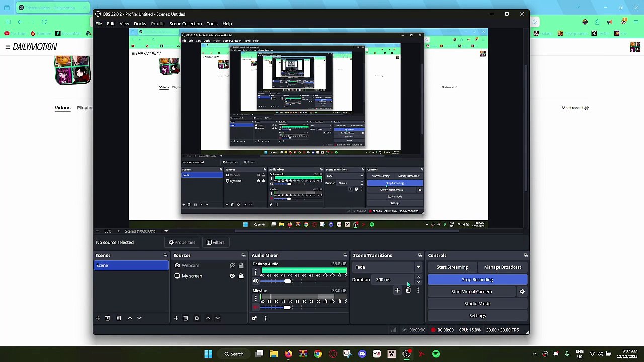The width and height of the screenshot is (644, 362).
Task: Enable Studio Mode
Action: (x=477, y=304)
